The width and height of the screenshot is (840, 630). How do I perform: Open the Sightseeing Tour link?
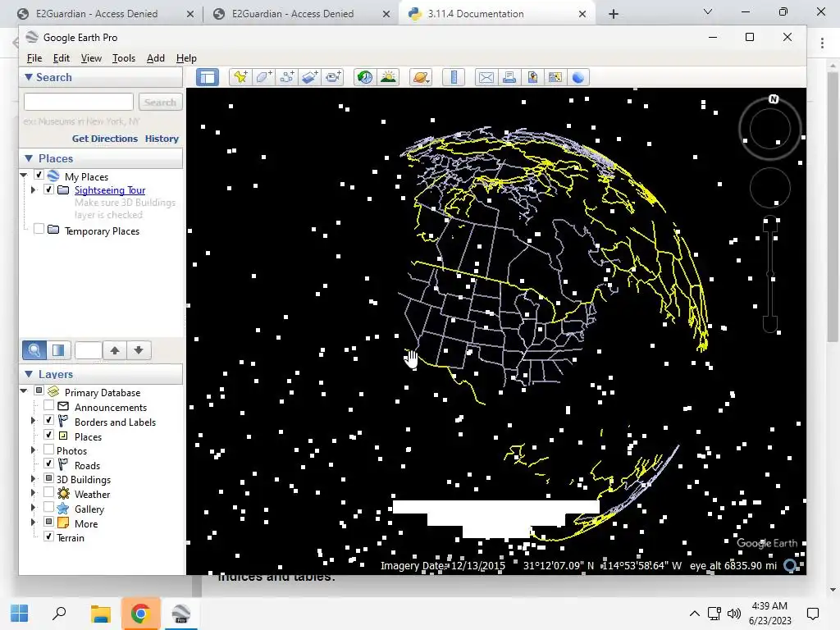click(110, 190)
